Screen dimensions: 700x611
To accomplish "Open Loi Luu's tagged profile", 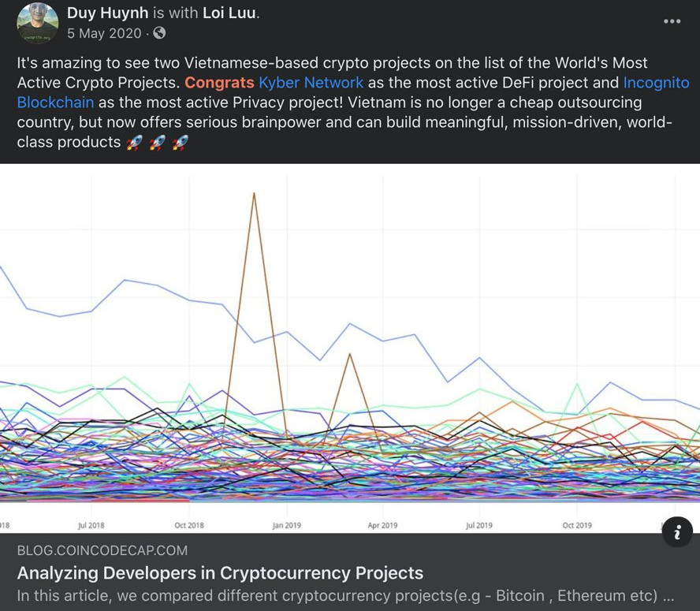I will tap(229, 13).
